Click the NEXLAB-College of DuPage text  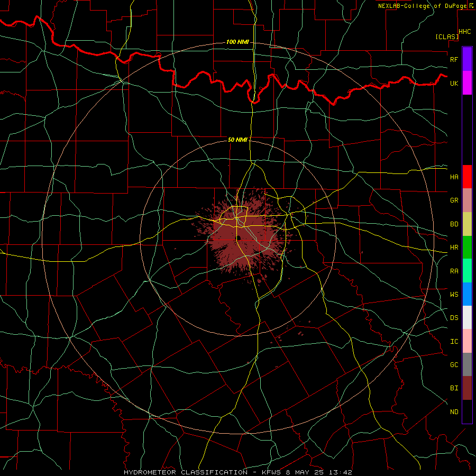(x=422, y=6)
